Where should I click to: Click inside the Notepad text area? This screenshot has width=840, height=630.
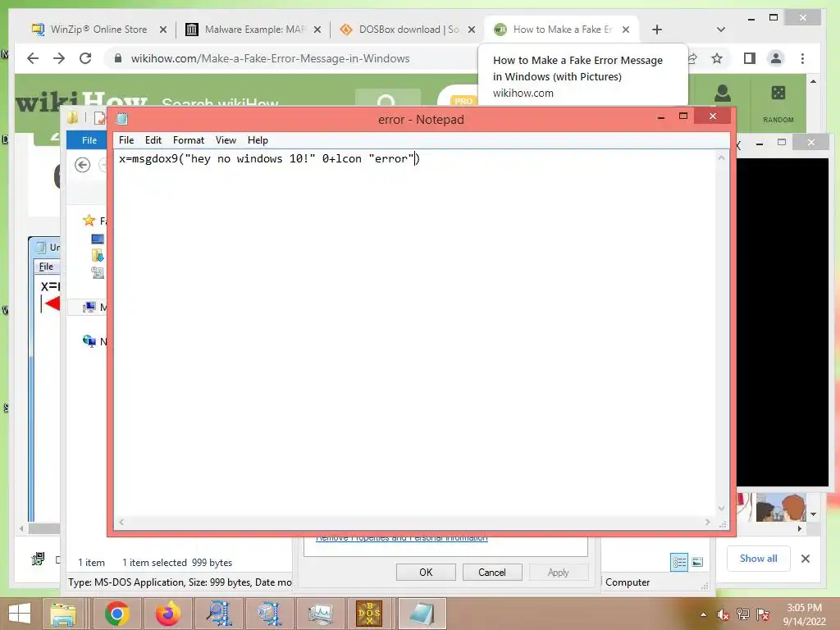pos(415,332)
